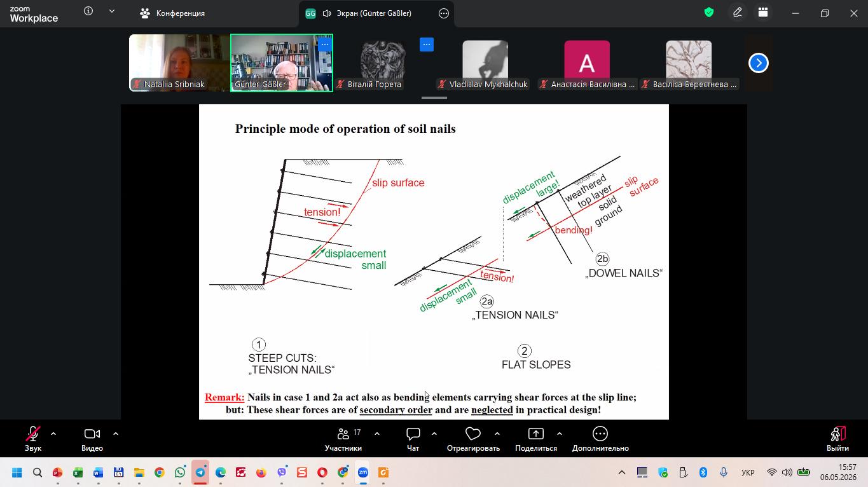Viewport: 868px width, 487px height.
Task: Open the annotate pencil tool
Action: [738, 12]
